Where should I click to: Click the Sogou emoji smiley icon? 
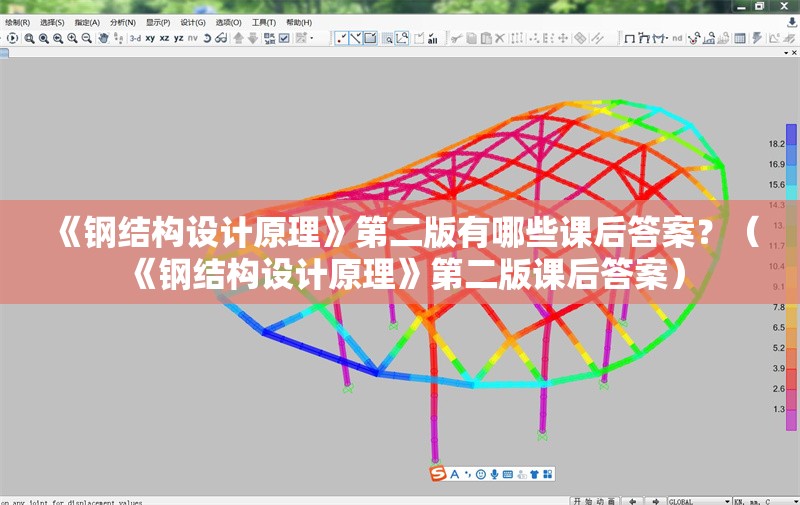[481, 474]
